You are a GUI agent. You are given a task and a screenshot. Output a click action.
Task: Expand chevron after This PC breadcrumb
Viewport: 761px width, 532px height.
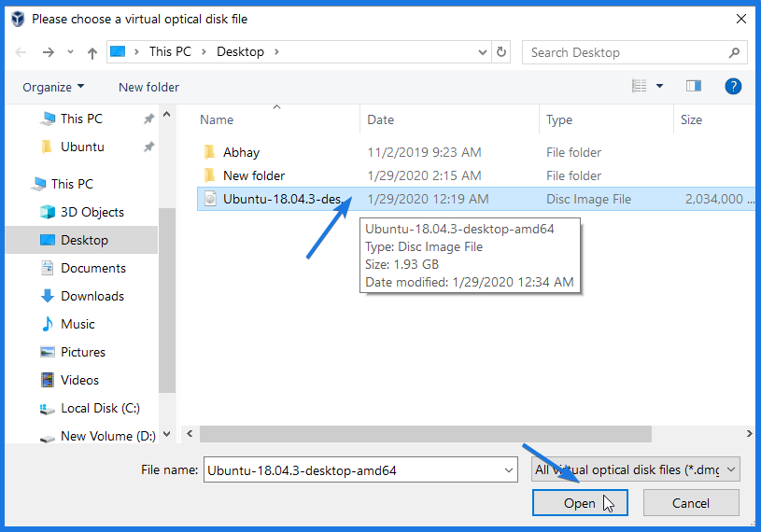[204, 52]
